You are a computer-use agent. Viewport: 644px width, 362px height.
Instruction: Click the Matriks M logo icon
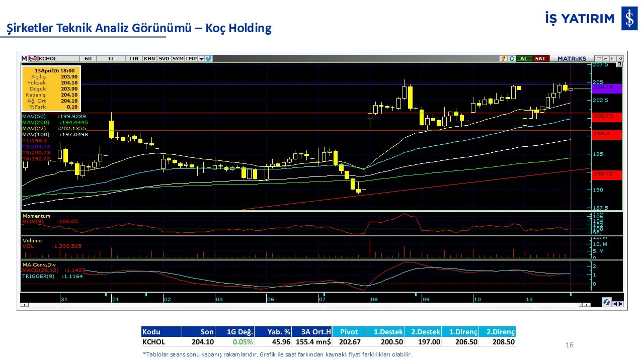24,58
